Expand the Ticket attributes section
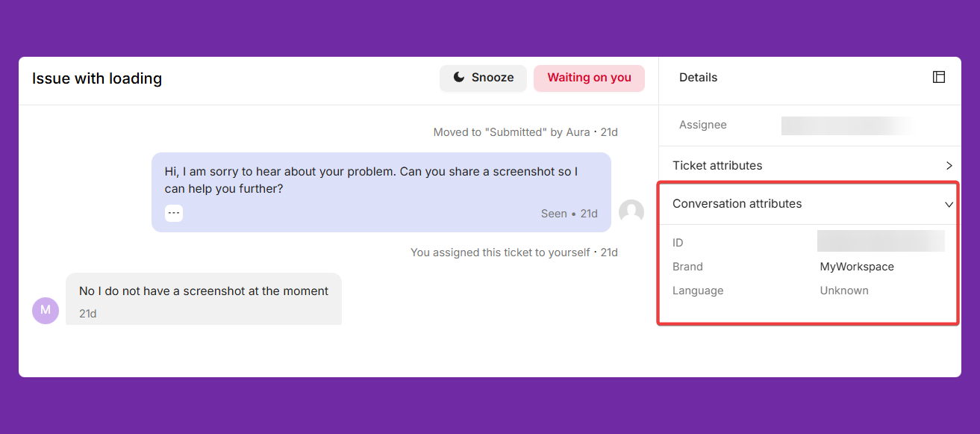The image size is (980, 434). point(810,165)
